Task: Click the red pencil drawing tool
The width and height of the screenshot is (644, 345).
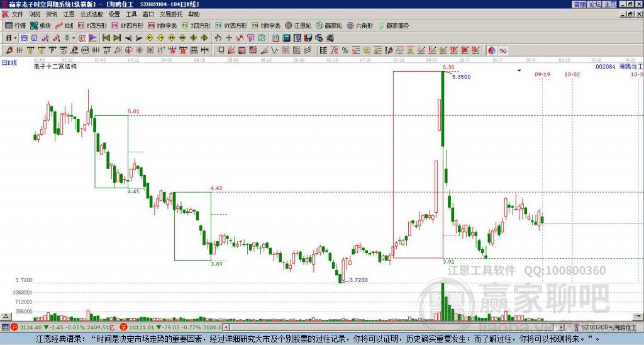Action: pyautogui.click(x=9, y=50)
